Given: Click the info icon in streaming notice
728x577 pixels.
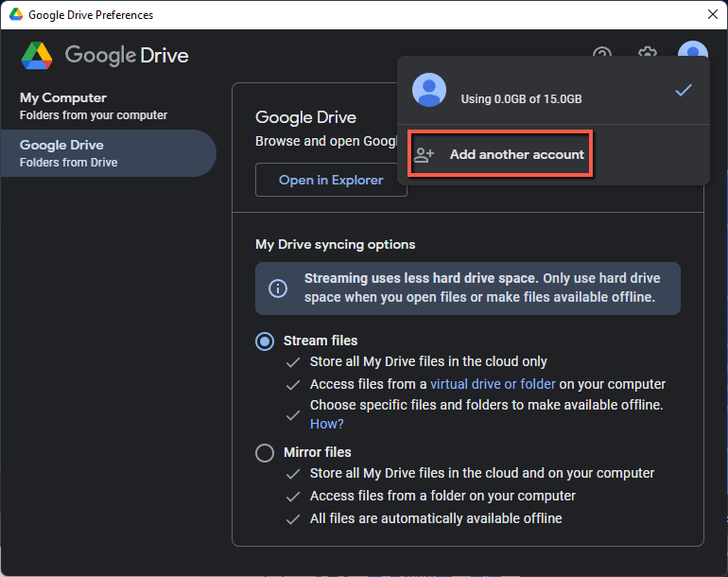Looking at the screenshot, I should pos(278,288).
